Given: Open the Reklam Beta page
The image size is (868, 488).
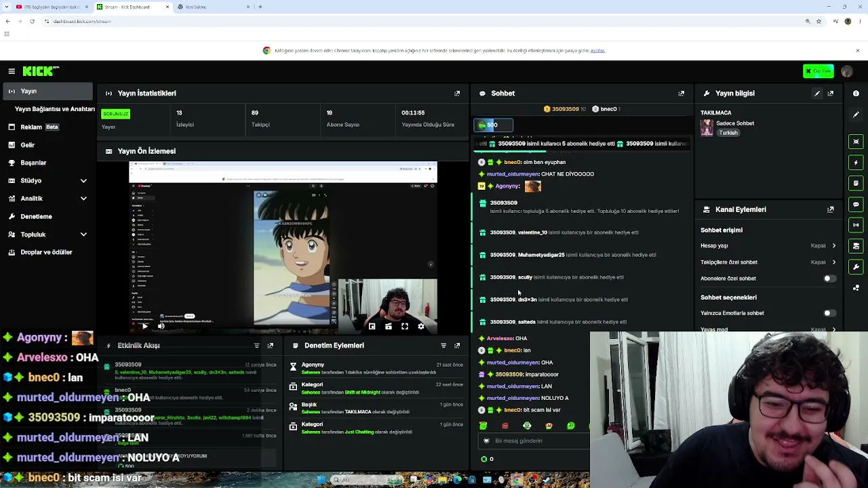Looking at the screenshot, I should (47, 127).
